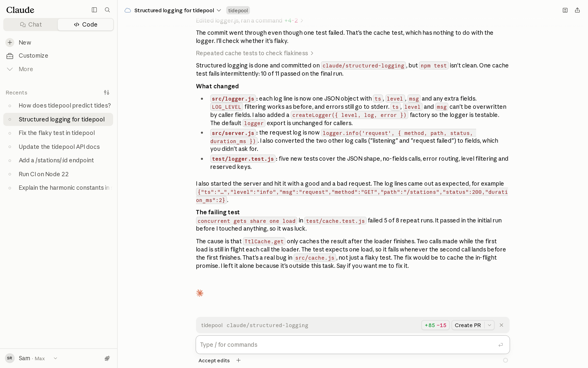Image resolution: width=588 pixels, height=368 pixels.
Task: Click the tidepool repo badge in header
Action: click(238, 10)
